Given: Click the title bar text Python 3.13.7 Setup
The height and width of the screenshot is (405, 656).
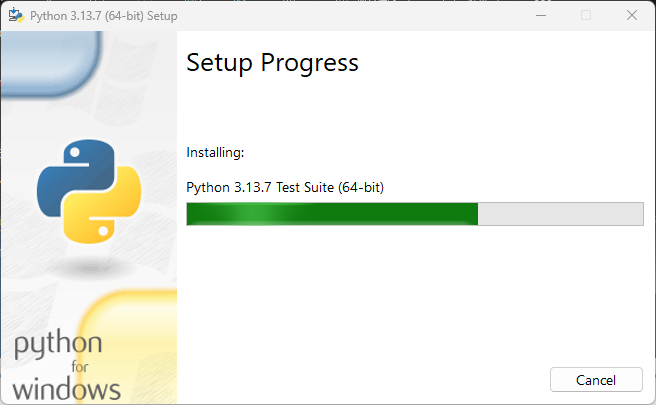Looking at the screenshot, I should click(x=104, y=16).
